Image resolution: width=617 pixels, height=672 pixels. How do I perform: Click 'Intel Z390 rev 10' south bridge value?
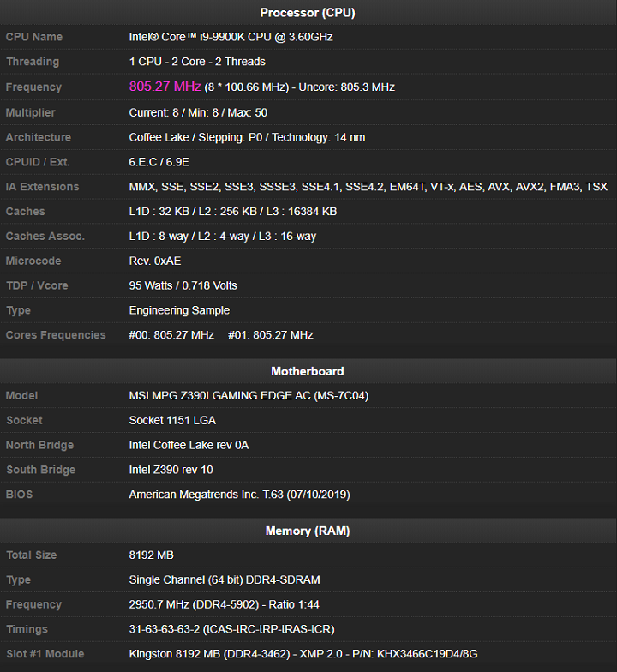click(171, 470)
